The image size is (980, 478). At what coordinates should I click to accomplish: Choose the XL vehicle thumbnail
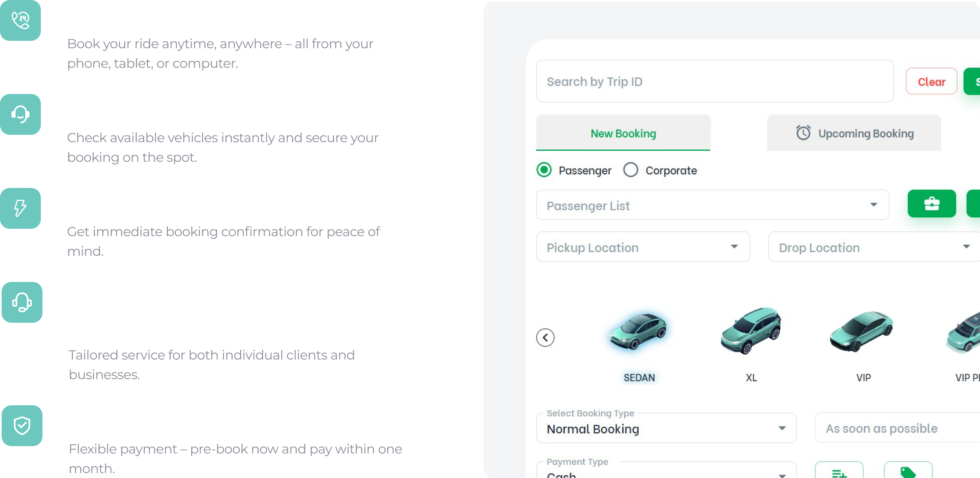pos(751,331)
